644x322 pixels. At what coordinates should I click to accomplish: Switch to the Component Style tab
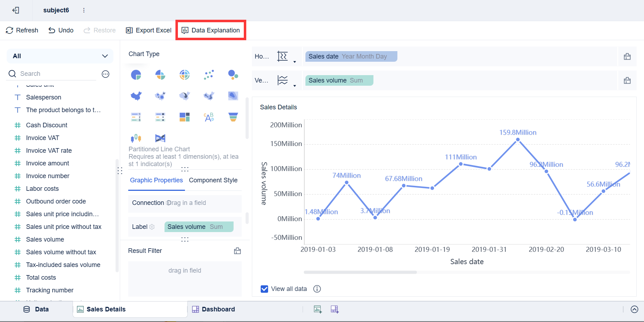(x=213, y=180)
